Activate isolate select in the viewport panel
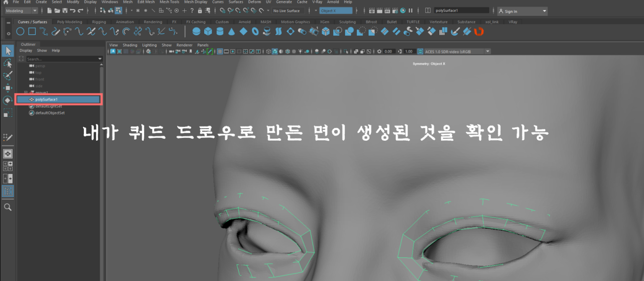 pos(345,51)
